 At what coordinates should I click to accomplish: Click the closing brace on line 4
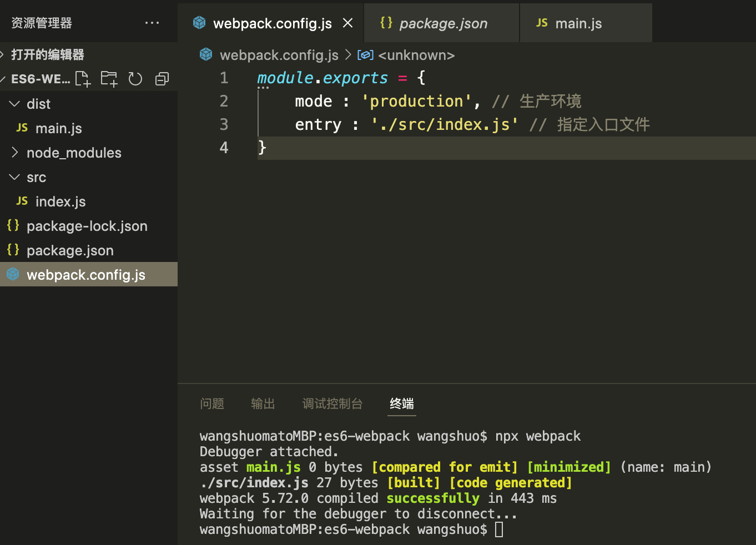click(x=262, y=148)
